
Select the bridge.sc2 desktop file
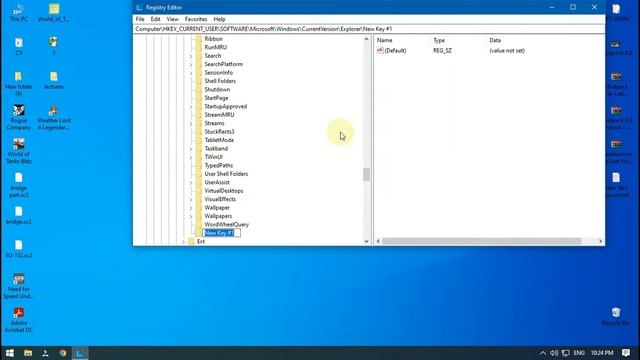pos(19,216)
